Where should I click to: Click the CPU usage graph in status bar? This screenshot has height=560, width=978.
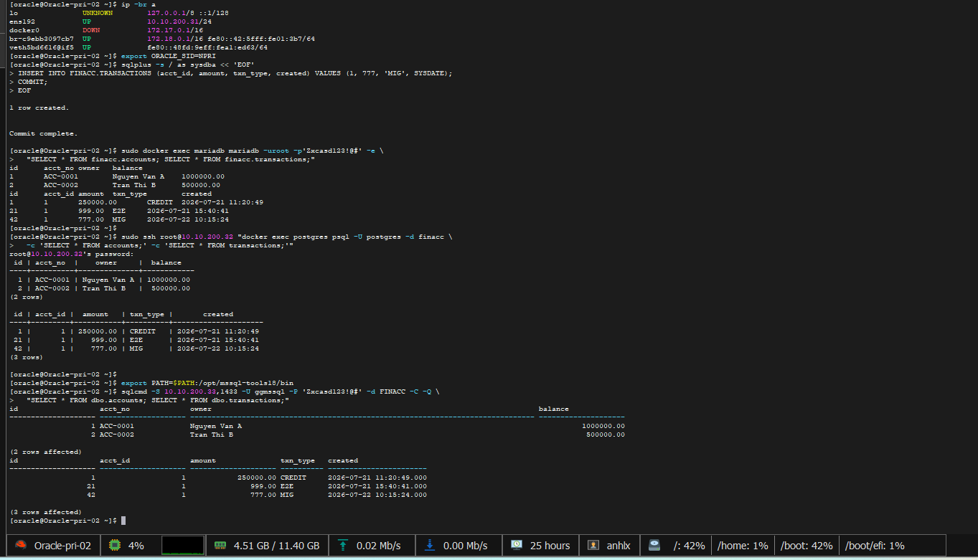pyautogui.click(x=182, y=545)
